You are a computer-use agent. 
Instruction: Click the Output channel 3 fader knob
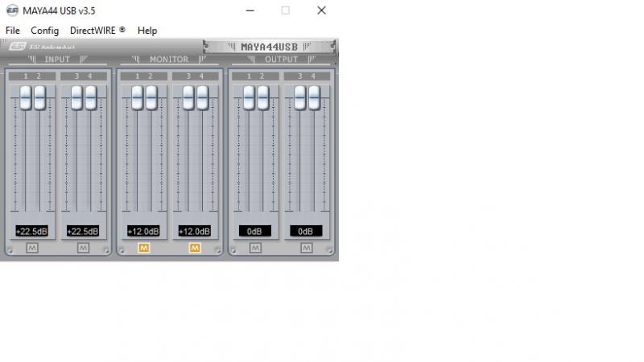point(300,98)
